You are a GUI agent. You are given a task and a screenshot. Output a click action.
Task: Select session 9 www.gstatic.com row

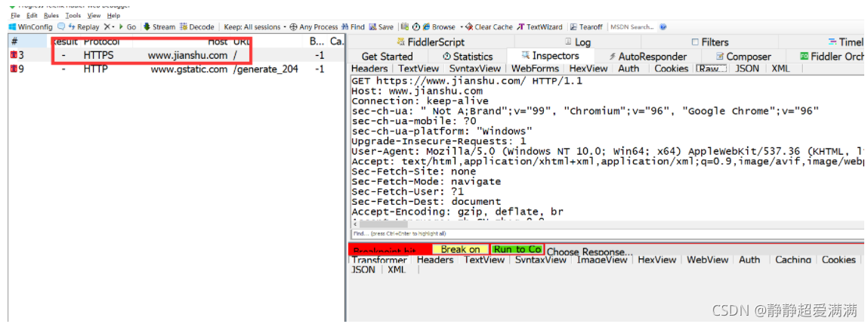click(x=176, y=69)
